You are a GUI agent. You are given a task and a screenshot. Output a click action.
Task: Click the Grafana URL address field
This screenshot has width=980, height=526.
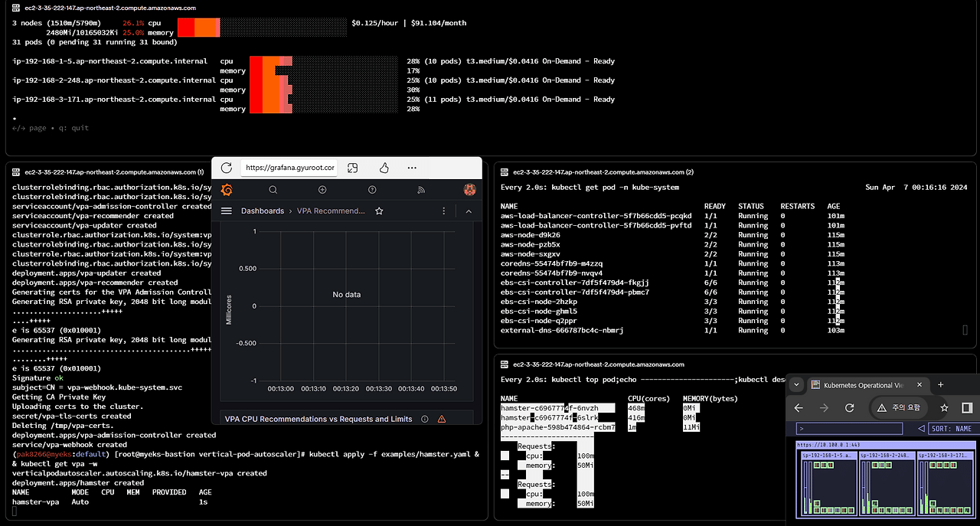(x=289, y=168)
